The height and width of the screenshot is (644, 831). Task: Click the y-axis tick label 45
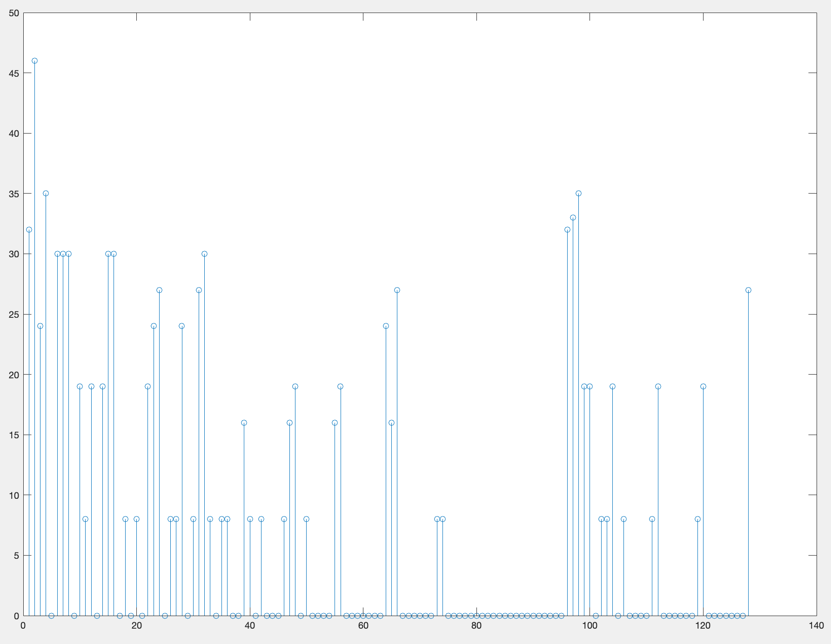[x=13, y=73]
